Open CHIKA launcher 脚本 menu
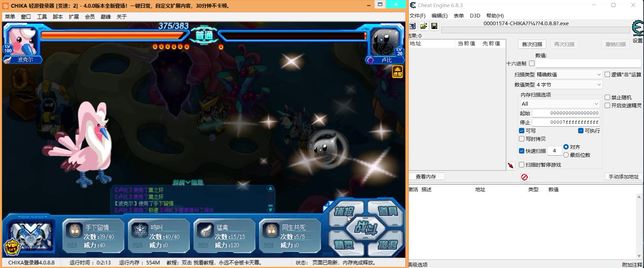644x268 pixels. coord(58,16)
